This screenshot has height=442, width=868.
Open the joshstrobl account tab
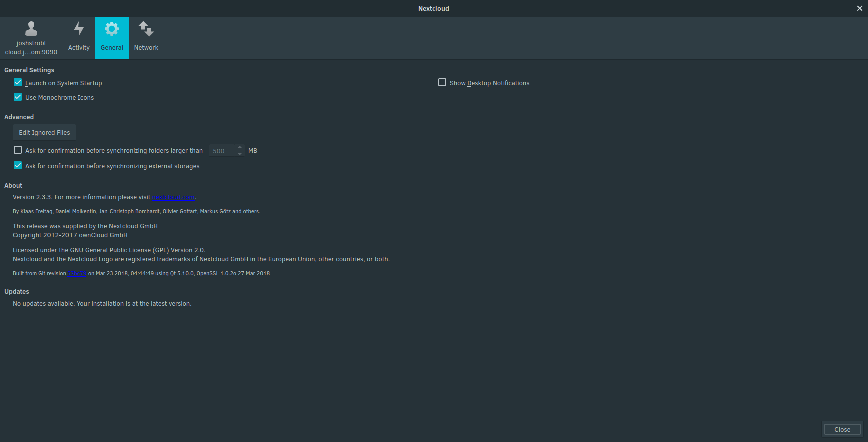tap(31, 38)
